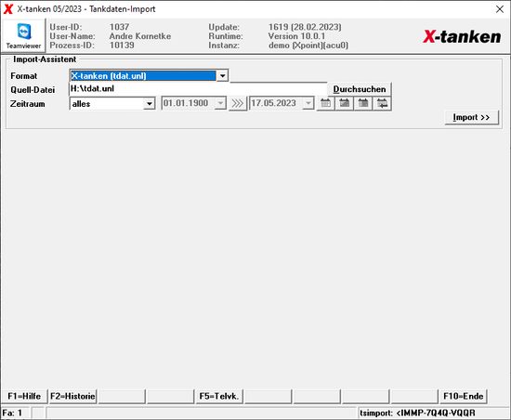Click the Update value 1619 (28.02.2023)
Image resolution: width=511 pixels, height=420 pixels.
point(305,27)
